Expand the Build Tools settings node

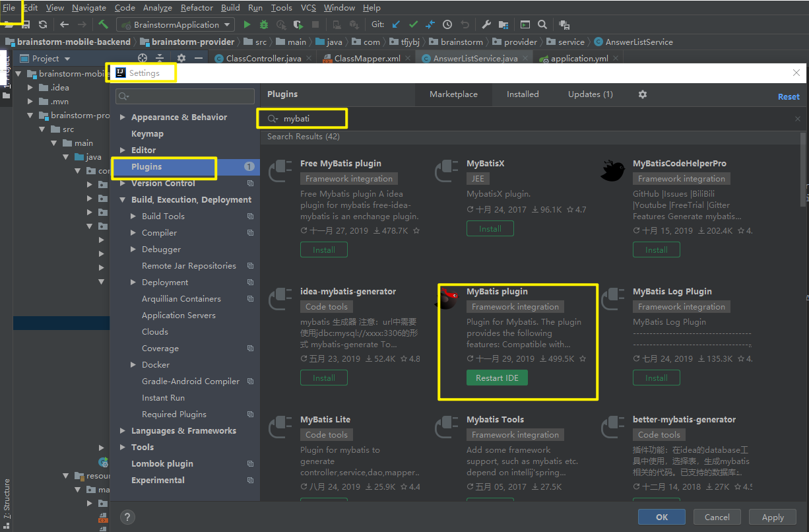point(134,216)
